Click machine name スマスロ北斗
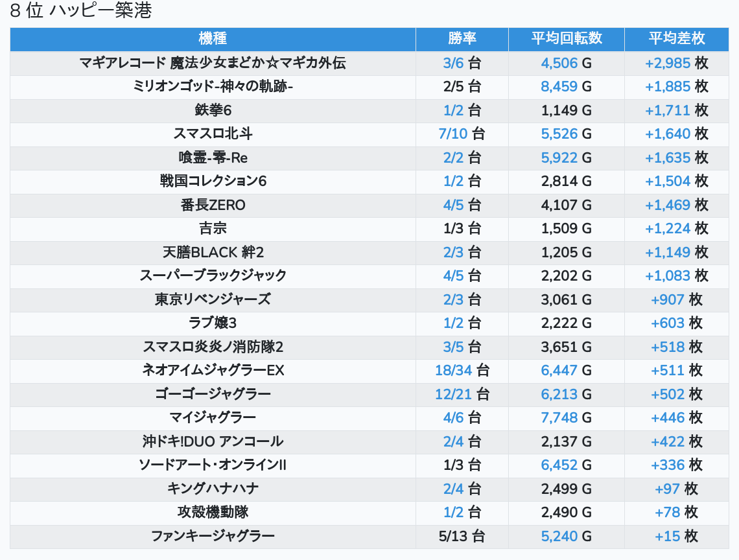The height and width of the screenshot is (560, 739). pos(213,134)
